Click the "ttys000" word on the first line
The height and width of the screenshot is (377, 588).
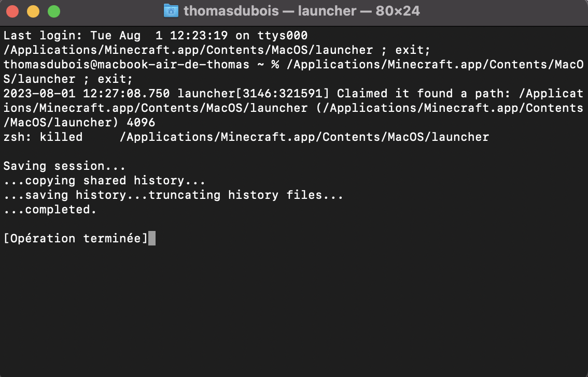click(283, 36)
